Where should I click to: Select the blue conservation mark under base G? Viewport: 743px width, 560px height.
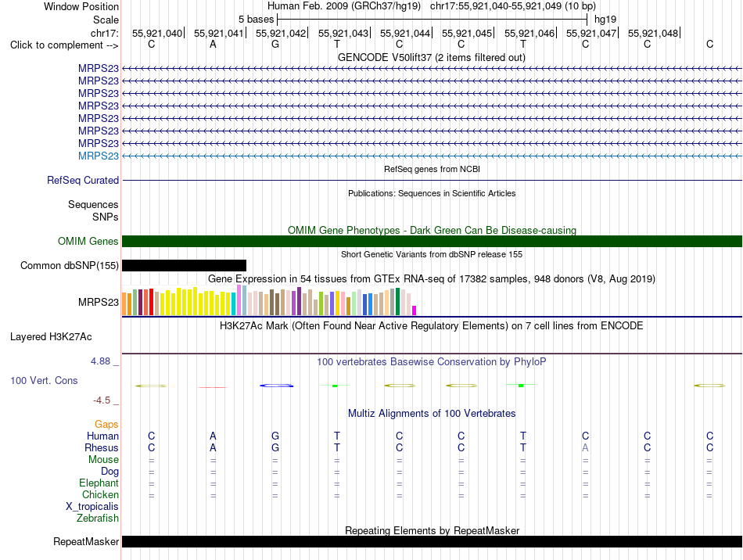[x=277, y=386]
